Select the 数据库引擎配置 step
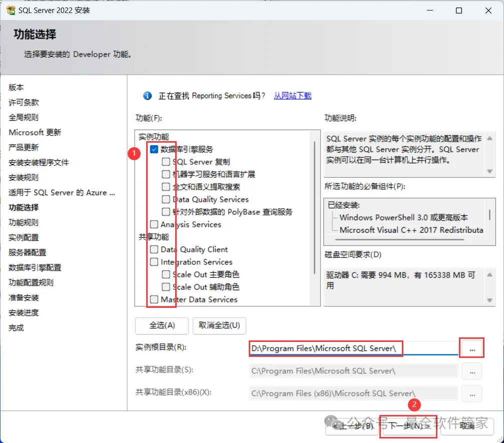Screen dimensions: 504x443 (35, 267)
